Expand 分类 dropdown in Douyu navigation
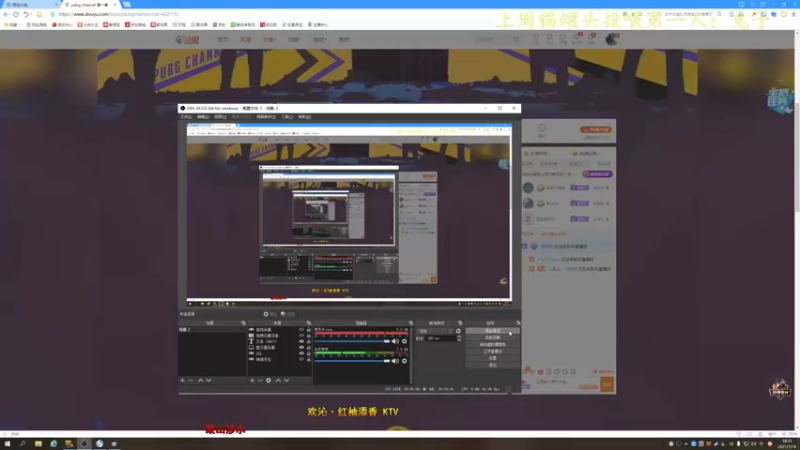Screen dimensions: 800x450 coord(269,39)
